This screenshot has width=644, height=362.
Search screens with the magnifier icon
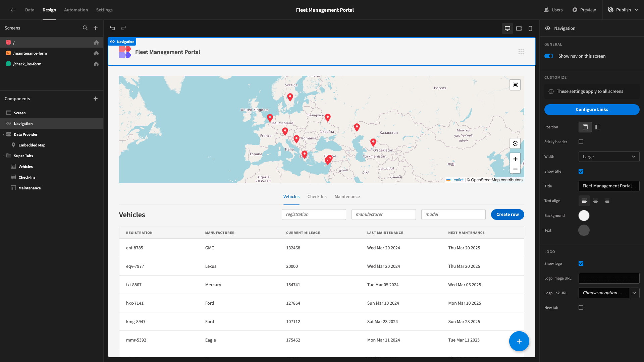click(x=85, y=28)
